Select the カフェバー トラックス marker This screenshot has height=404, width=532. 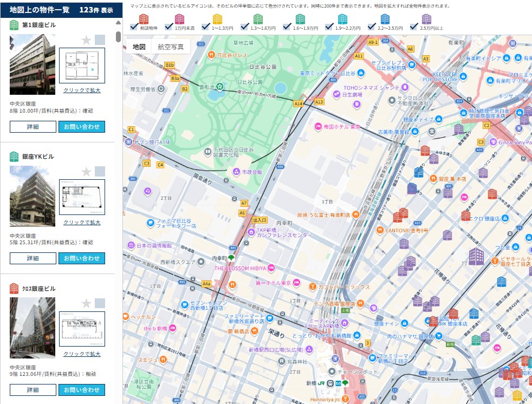pyautogui.click(x=313, y=286)
